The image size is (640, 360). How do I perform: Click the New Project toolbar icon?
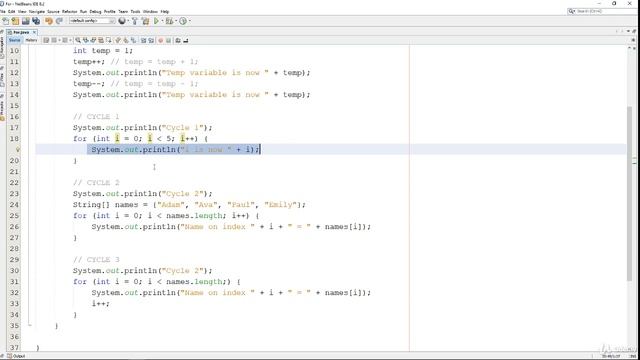point(15,21)
